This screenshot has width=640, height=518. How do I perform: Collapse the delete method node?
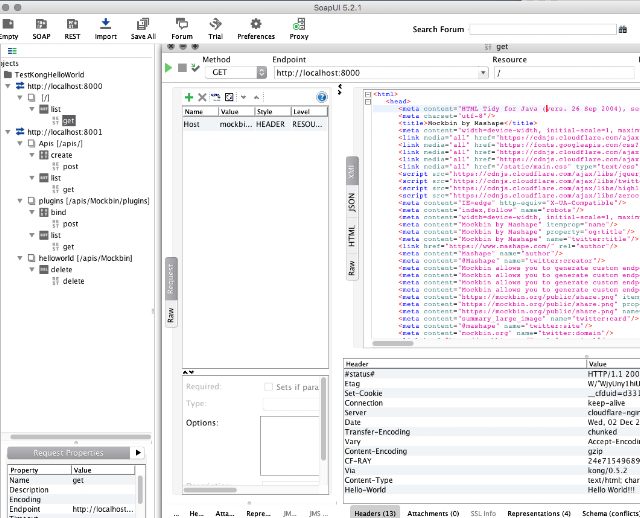pos(32,269)
